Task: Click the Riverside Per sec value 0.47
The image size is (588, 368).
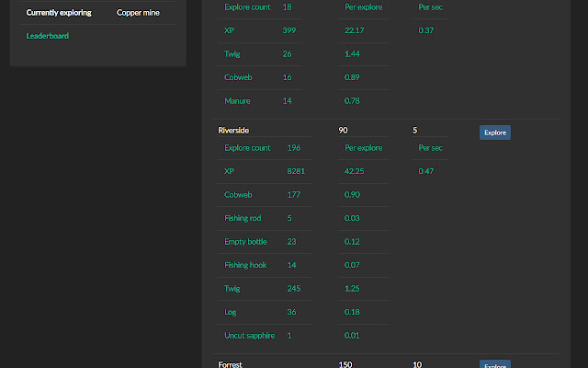Action: coord(426,171)
